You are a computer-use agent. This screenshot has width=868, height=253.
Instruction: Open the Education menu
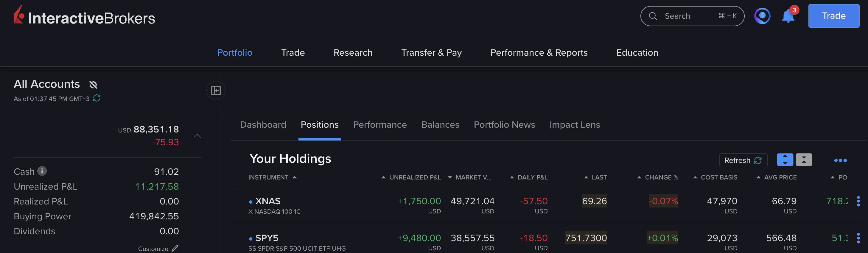click(637, 53)
